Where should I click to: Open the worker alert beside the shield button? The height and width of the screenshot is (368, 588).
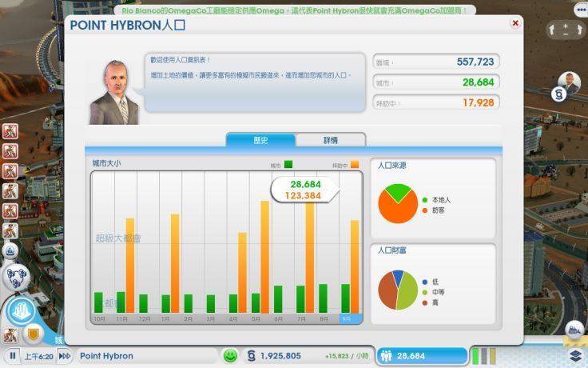10,335
